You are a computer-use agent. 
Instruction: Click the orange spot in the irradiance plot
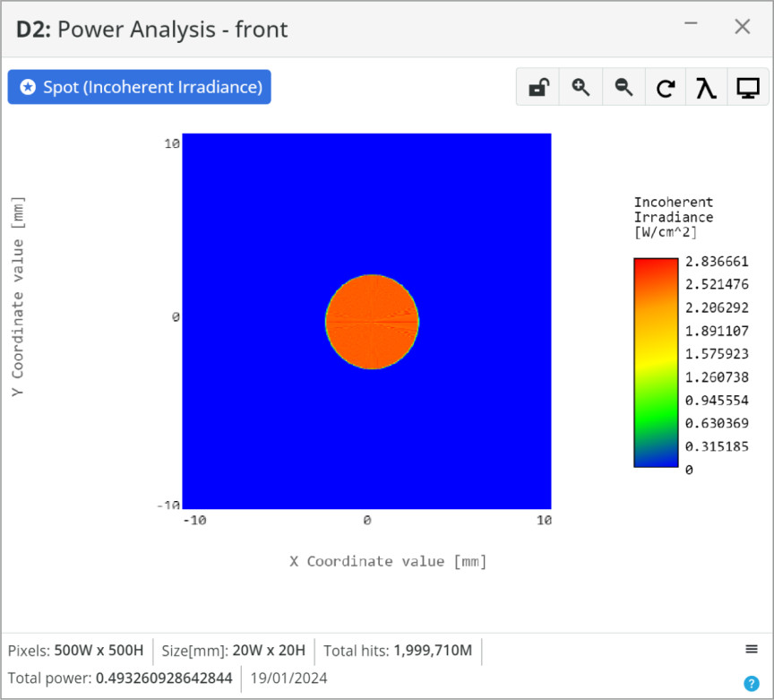(x=372, y=322)
